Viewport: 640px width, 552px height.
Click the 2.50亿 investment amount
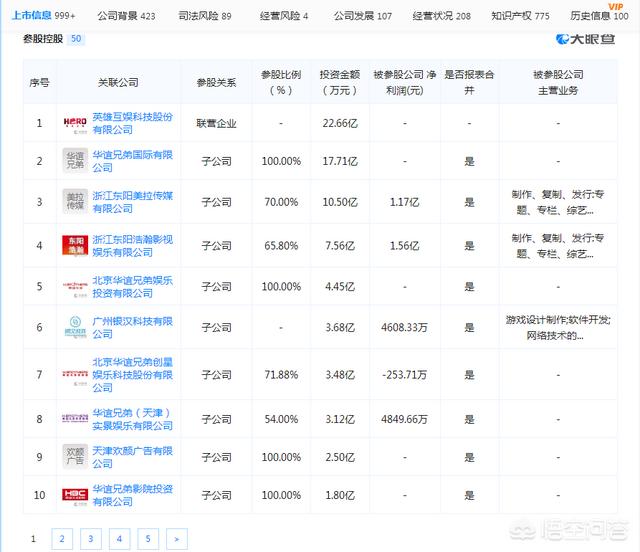(x=340, y=457)
